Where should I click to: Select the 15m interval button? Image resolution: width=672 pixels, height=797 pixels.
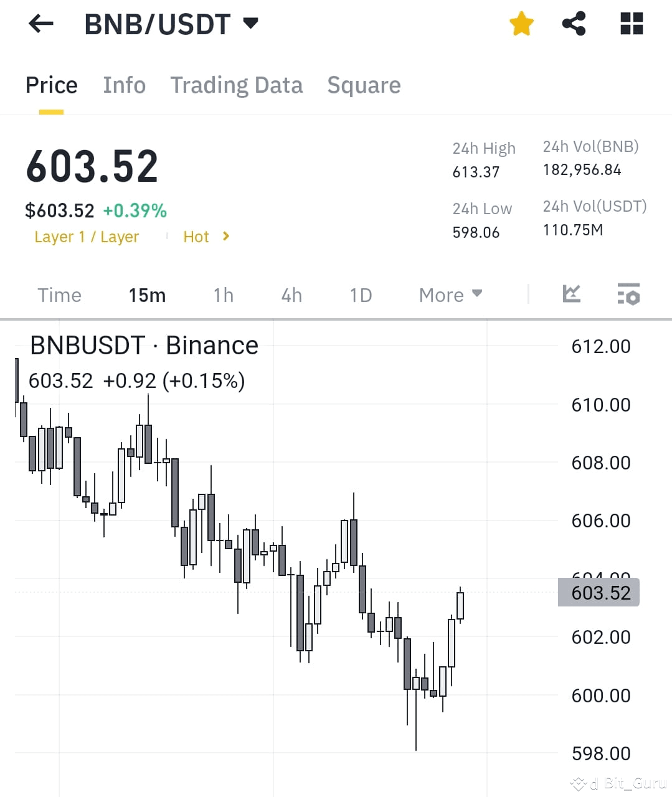(x=147, y=295)
